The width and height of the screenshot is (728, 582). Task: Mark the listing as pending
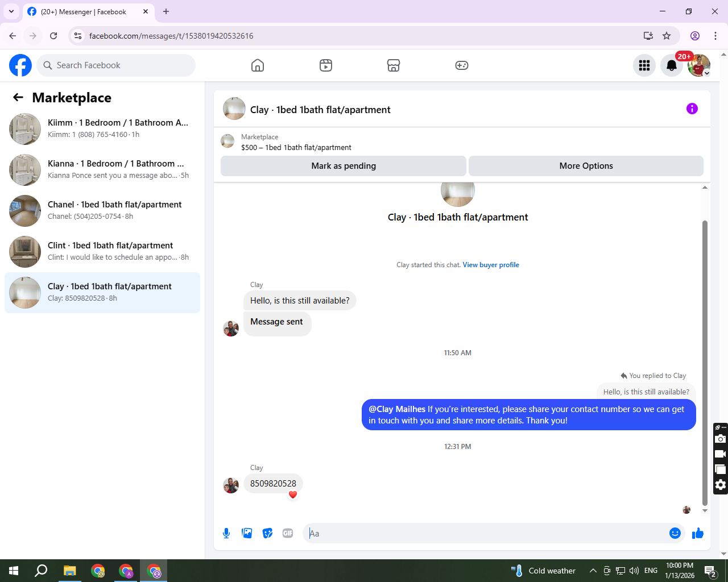tap(344, 166)
